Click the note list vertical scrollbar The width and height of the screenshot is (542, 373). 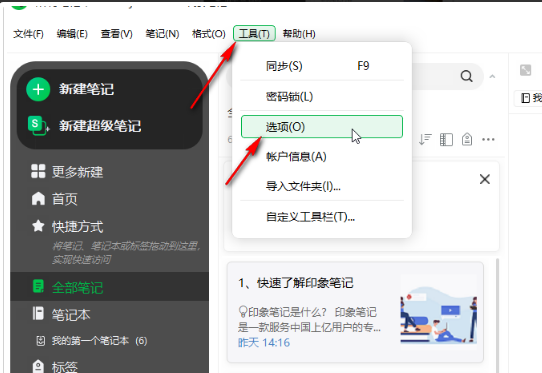coord(497,315)
